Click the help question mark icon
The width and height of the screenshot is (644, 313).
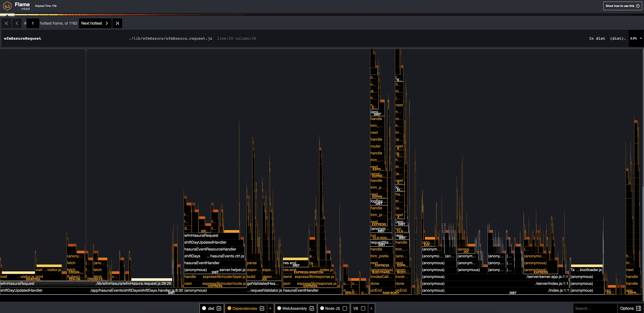click(x=638, y=6)
